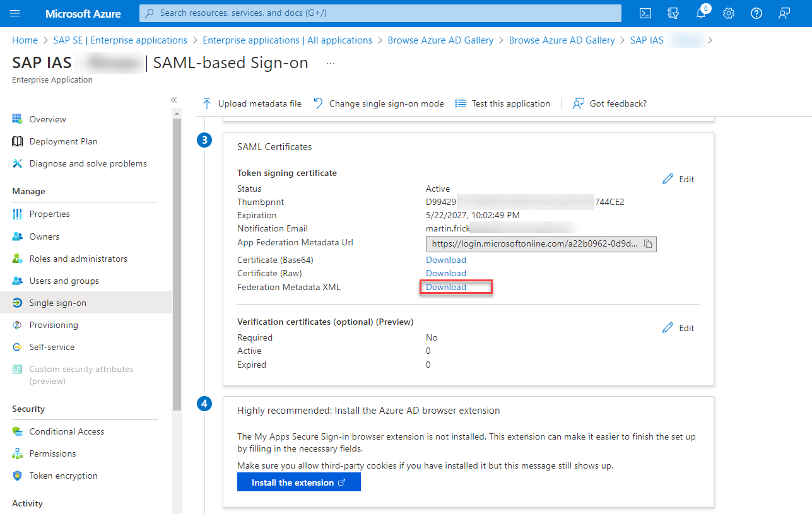Screen dimensions: 812x514
Task: Open portal settings gear
Action: coord(729,13)
